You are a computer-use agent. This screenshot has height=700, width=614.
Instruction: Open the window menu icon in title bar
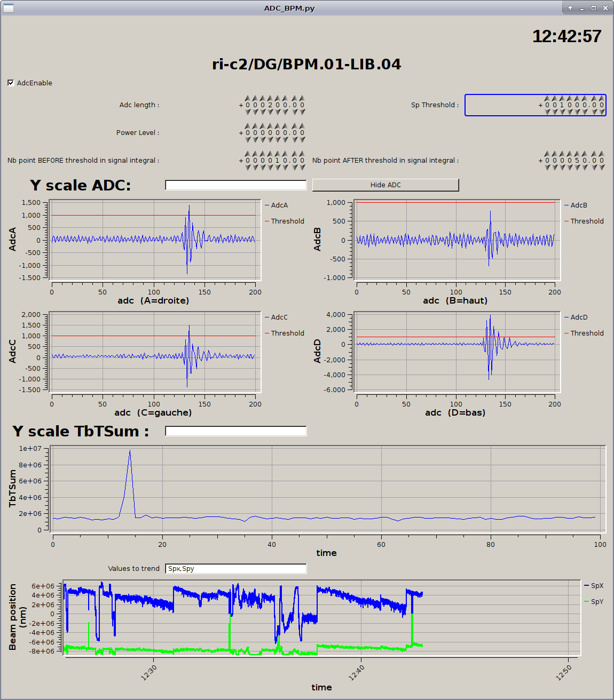point(9,8)
